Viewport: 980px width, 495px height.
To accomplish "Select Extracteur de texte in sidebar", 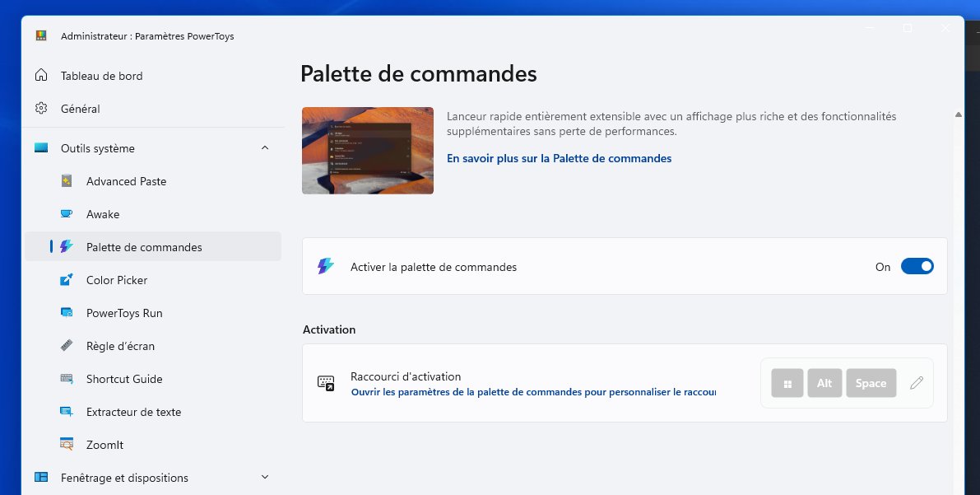I will pyautogui.click(x=152, y=412).
